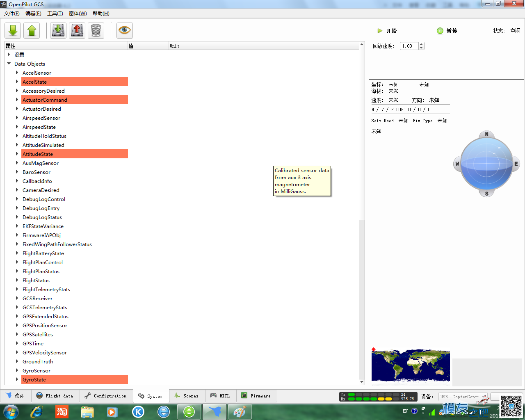Viewport: 525px width, 420px height.
Task: Expand the AccelState node arrow
Action: point(17,82)
